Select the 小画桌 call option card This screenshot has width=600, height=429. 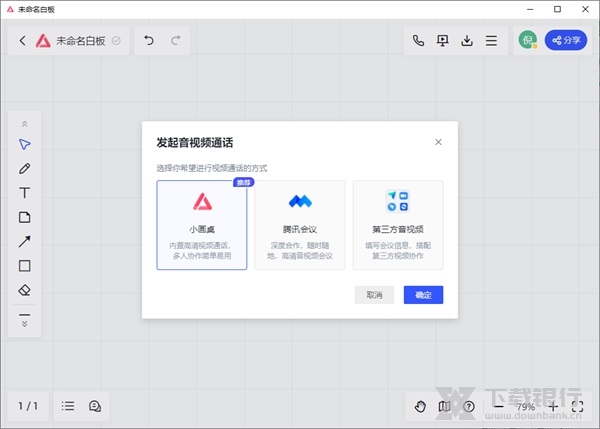click(202, 225)
